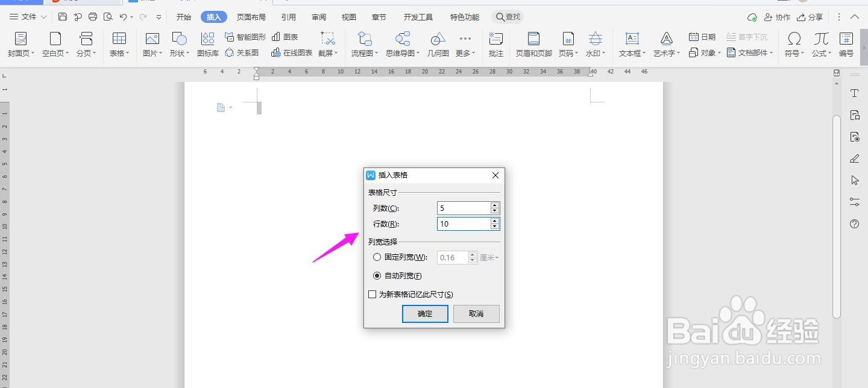Insert a 流程图 flowchart
The image size is (868, 388).
[x=365, y=45]
